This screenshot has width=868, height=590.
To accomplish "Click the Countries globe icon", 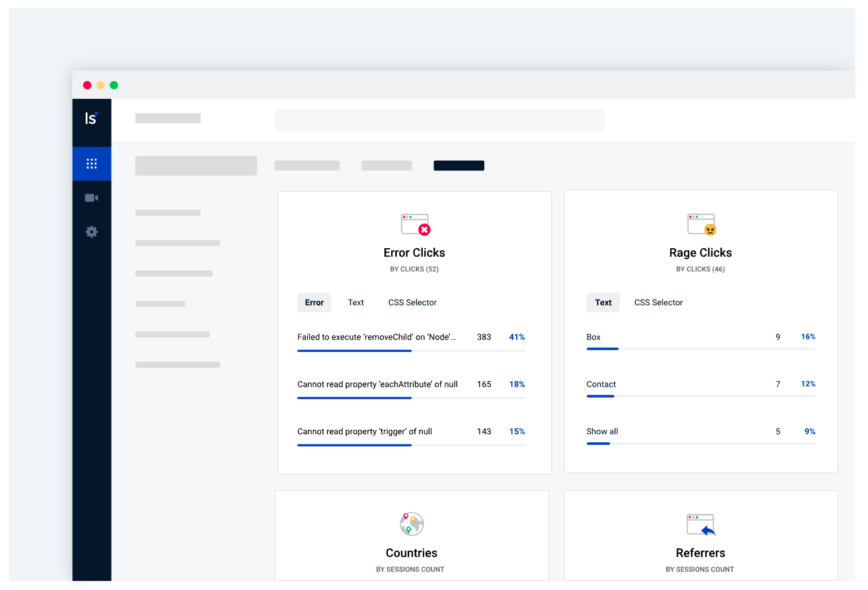I will (x=412, y=524).
